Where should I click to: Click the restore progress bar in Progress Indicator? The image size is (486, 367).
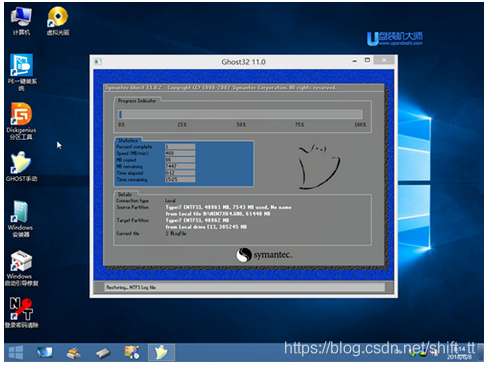240,114
